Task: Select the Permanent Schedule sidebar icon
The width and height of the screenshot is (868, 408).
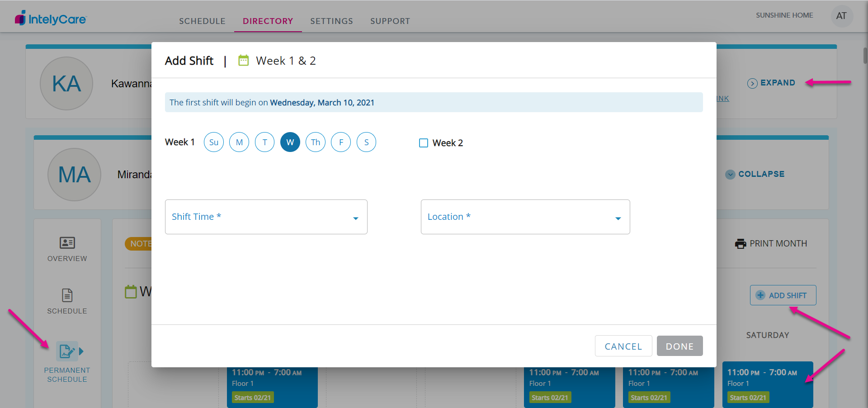Action: [x=67, y=351]
